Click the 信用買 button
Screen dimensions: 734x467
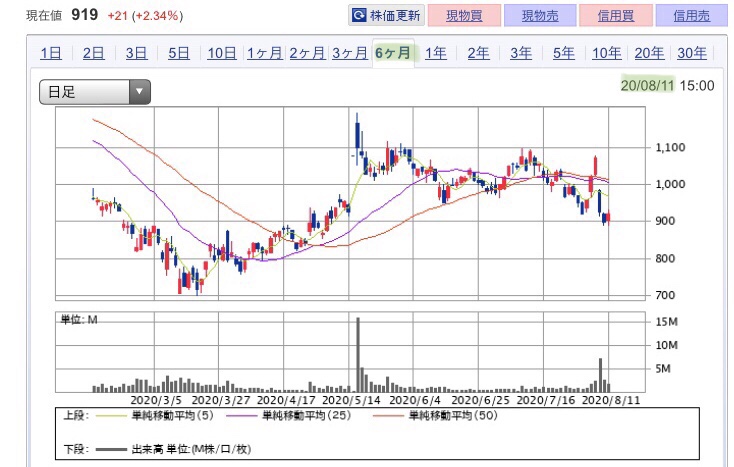tap(613, 16)
